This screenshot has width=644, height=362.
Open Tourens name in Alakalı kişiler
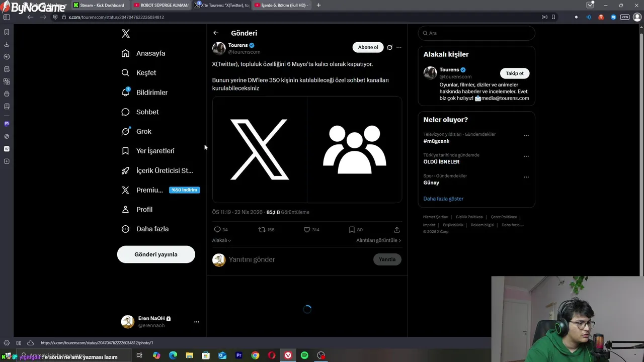pos(449,70)
